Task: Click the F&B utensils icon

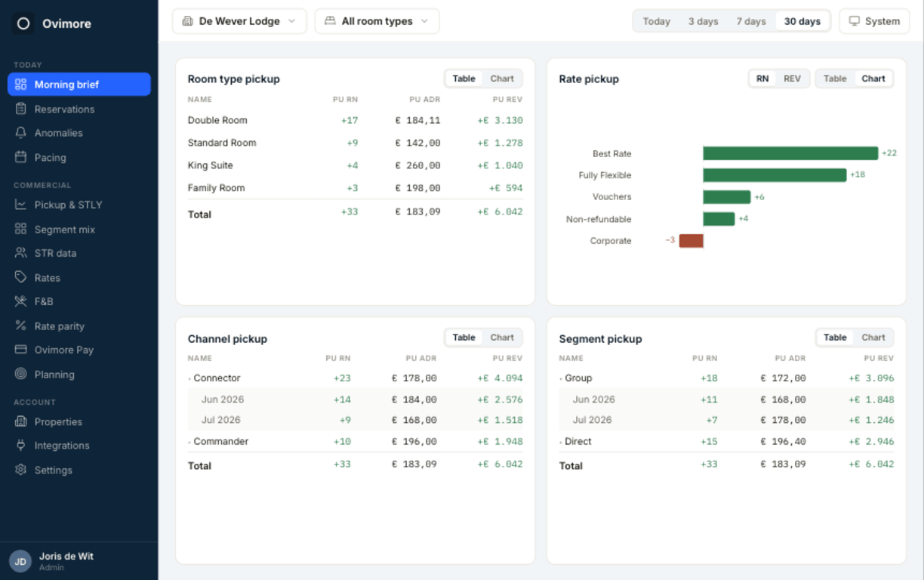Action: (x=20, y=301)
